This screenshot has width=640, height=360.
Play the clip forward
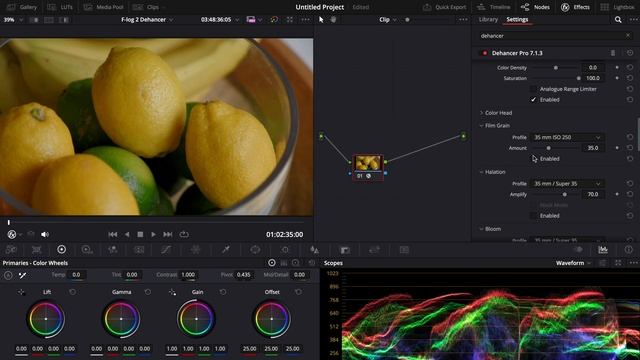153,234
